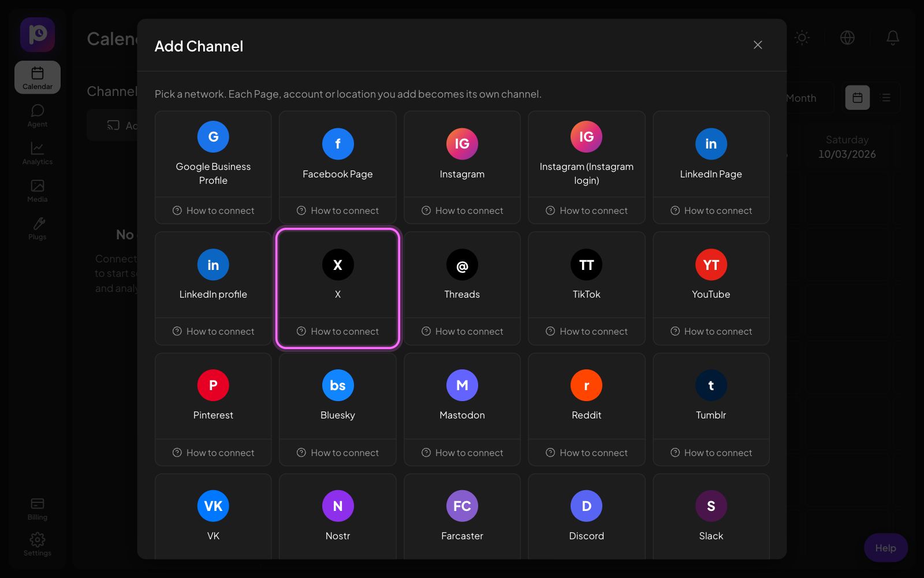The height and width of the screenshot is (578, 924).
Task: Pick the Discord channel icon
Action: [x=587, y=506]
